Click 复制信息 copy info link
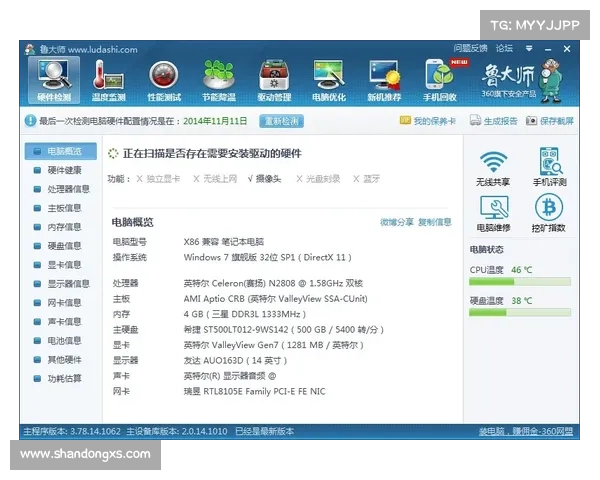600x480 pixels. 435,222
